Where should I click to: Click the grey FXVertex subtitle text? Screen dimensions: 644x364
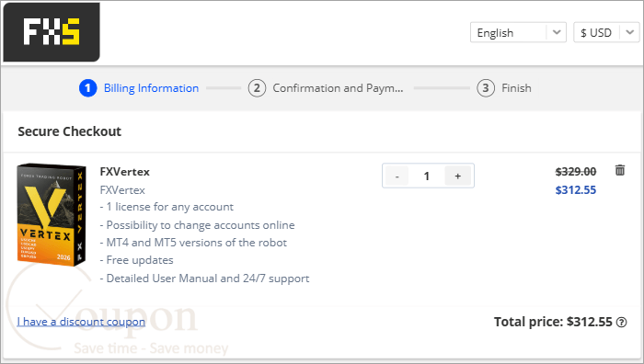pos(122,190)
